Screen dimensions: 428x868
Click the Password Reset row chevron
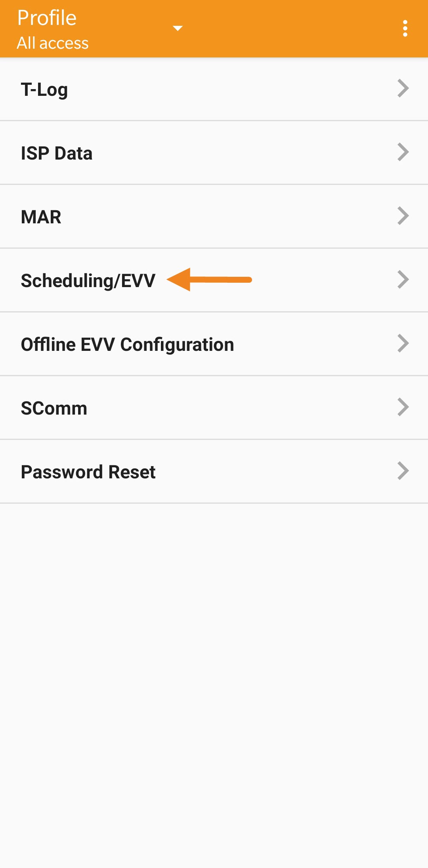(403, 471)
